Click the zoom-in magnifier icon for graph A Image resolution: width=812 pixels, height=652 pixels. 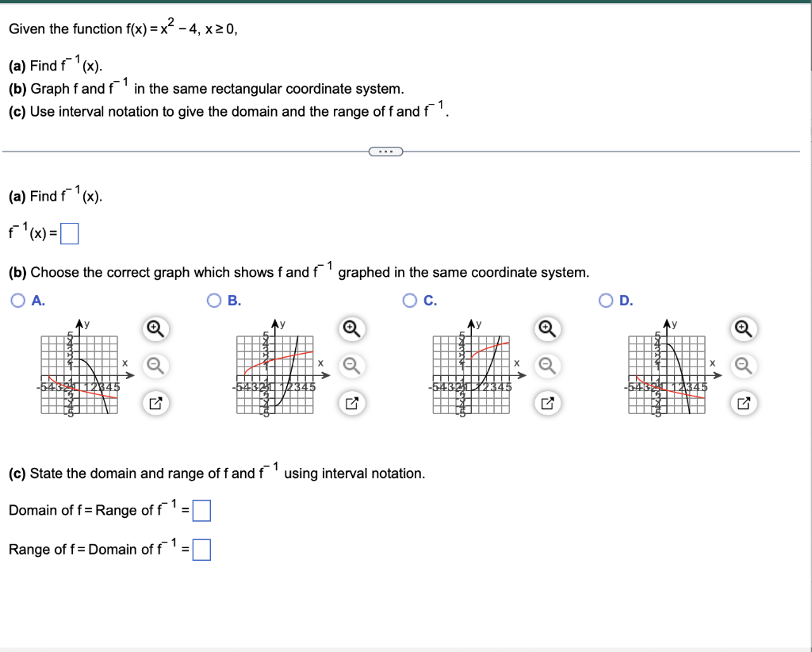click(156, 329)
